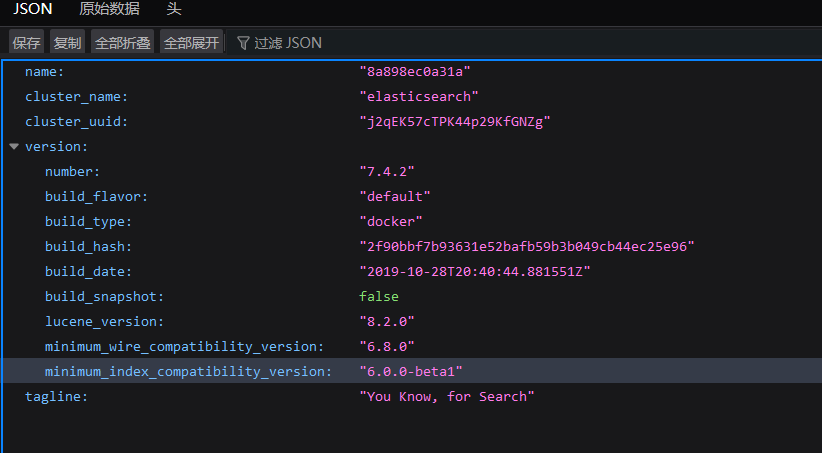The image size is (822, 453).
Task: Select the cluster_uuid key
Action: point(77,122)
